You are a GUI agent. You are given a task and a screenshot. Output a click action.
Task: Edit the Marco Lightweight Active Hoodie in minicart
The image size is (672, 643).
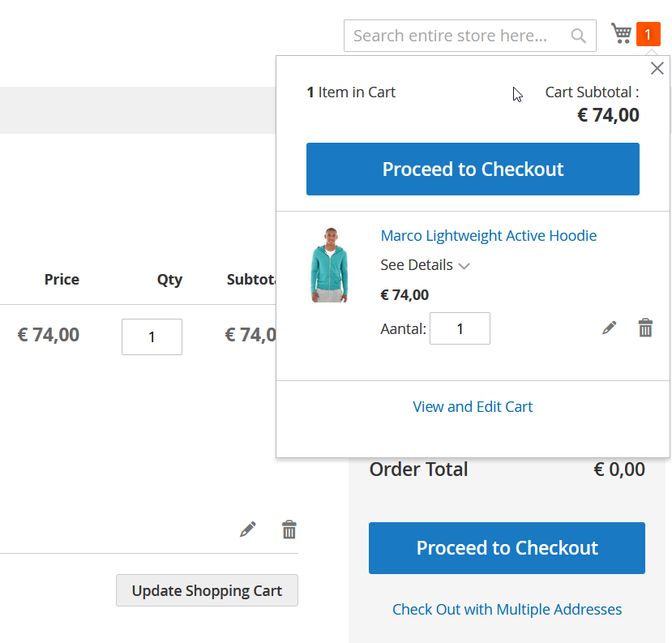pos(609,328)
